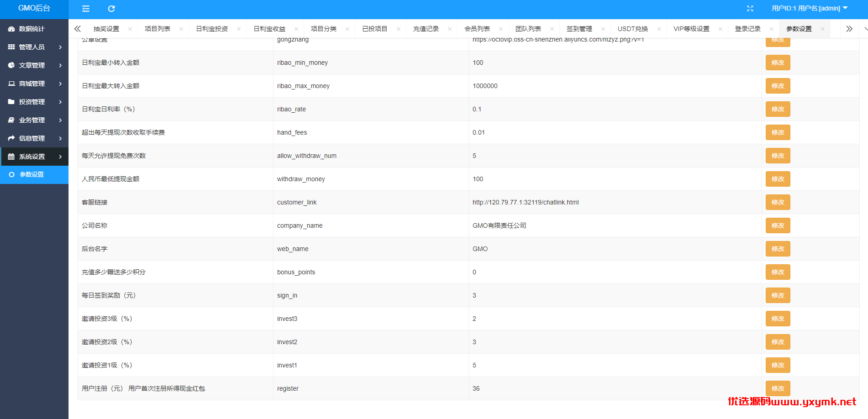
Task: Open the VIP等级设置 tab
Action: [691, 29]
